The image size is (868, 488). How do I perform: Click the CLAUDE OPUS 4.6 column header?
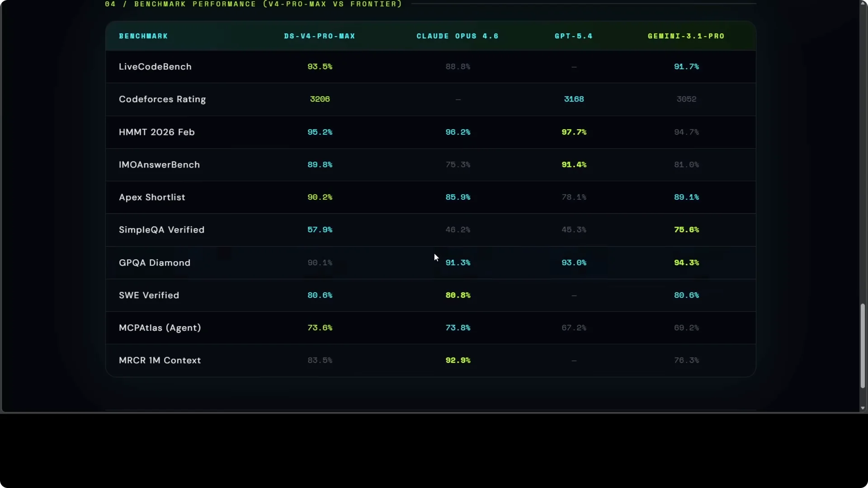(x=458, y=36)
